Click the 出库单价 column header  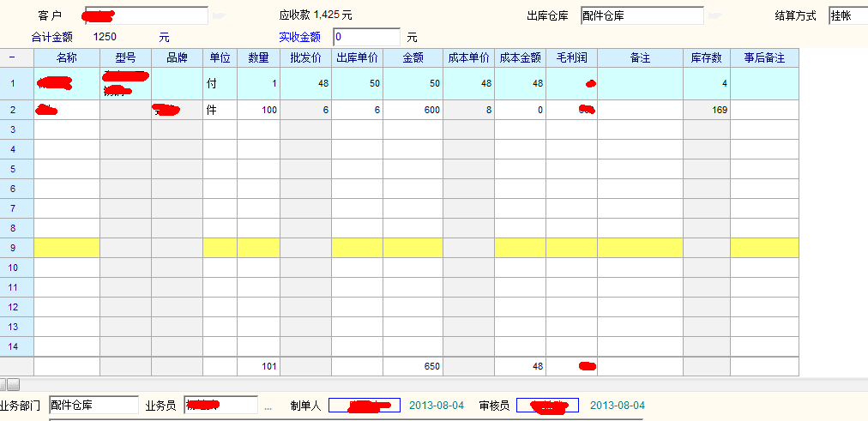357,57
